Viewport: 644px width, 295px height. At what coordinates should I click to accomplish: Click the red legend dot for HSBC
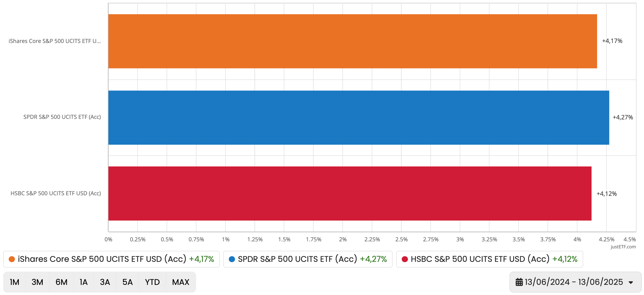(x=405, y=259)
